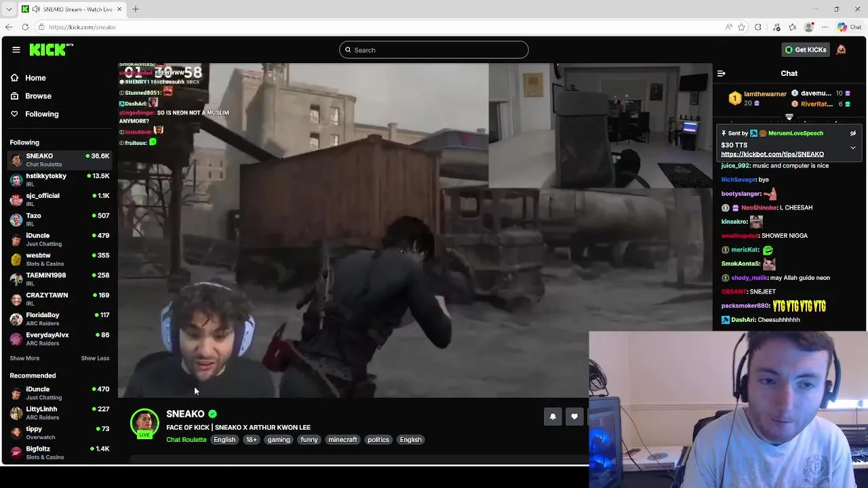
Task: Click RiverRat gifter in leaderboard
Action: pos(816,104)
